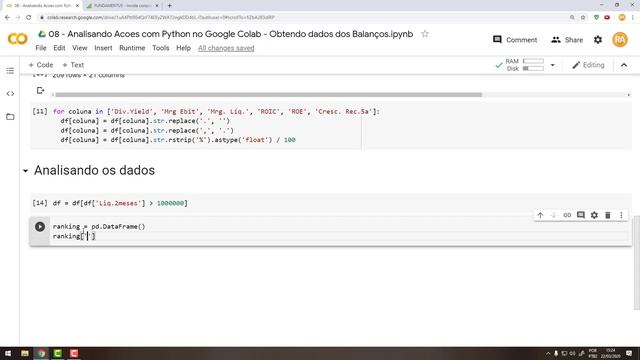This screenshot has width=640, height=360.
Task: Open the Edit menu
Action: pos(59,48)
